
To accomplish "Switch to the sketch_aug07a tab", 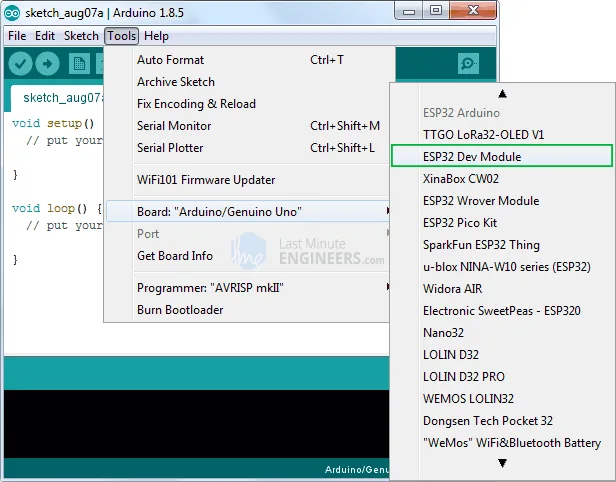I will [x=58, y=98].
